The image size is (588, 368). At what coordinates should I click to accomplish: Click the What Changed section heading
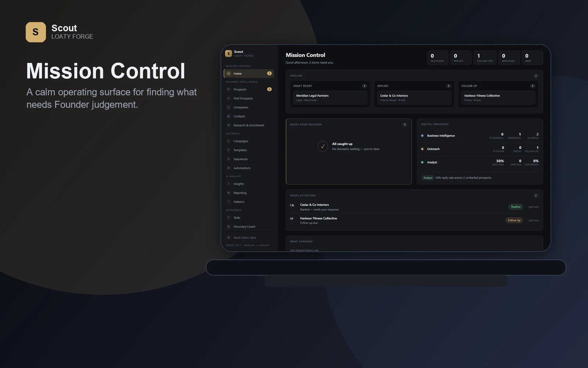point(301,241)
